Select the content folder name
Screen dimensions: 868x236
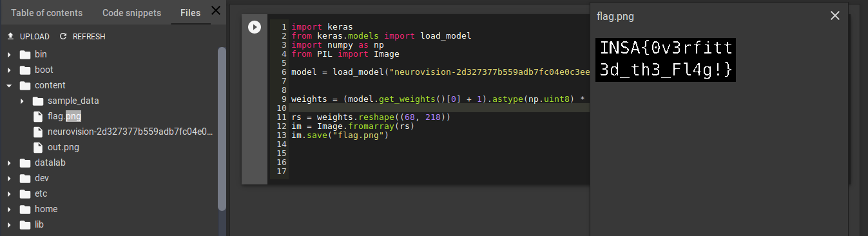click(50, 86)
